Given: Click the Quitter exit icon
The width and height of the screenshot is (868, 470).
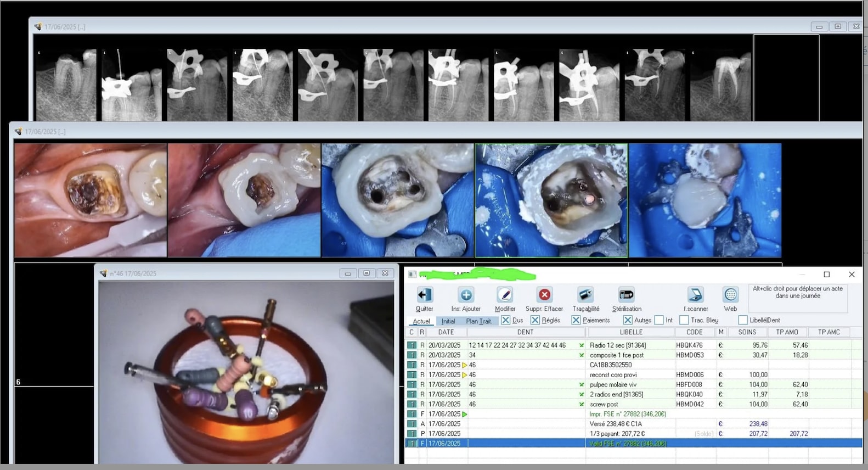Looking at the screenshot, I should [x=424, y=295].
